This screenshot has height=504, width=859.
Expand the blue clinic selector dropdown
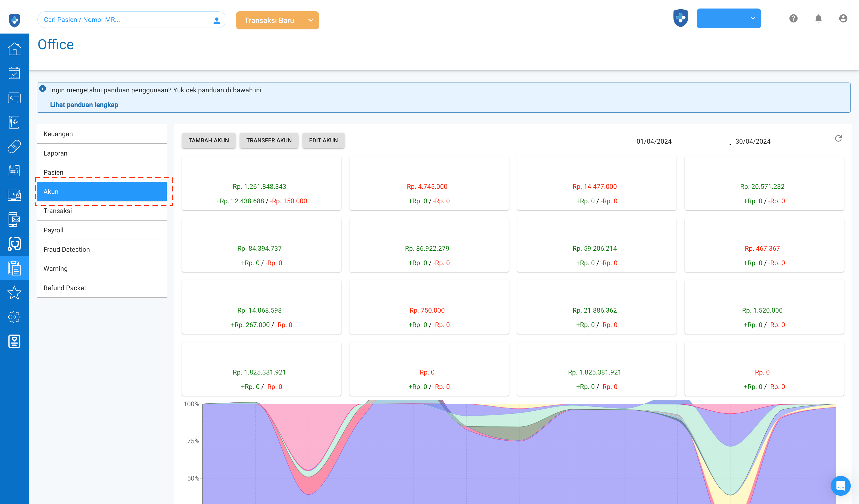(728, 18)
